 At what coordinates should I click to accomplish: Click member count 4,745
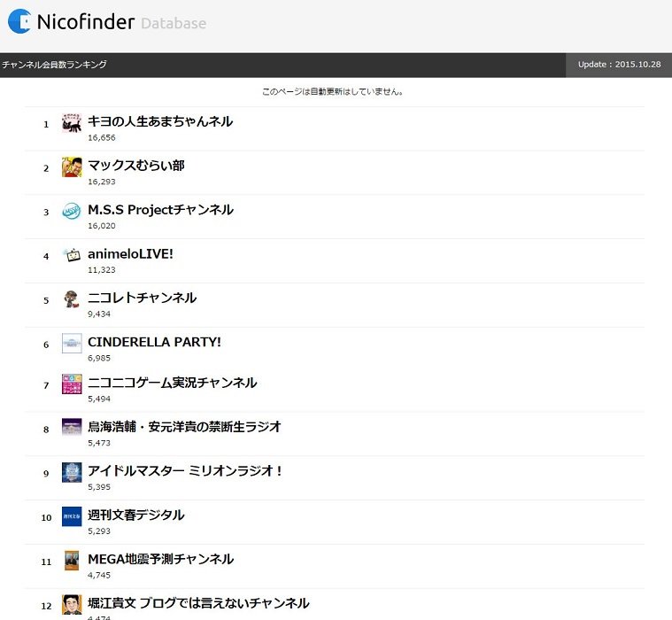pyautogui.click(x=99, y=576)
